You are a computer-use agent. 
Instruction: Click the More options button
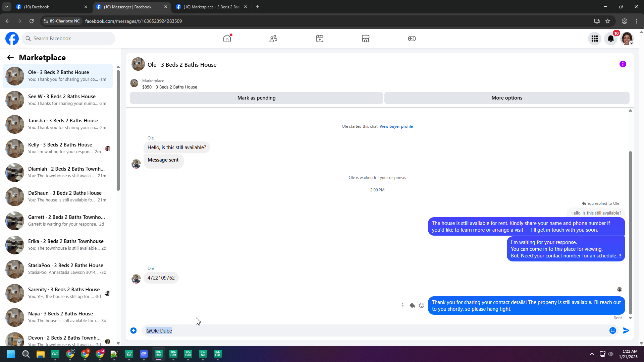(507, 98)
